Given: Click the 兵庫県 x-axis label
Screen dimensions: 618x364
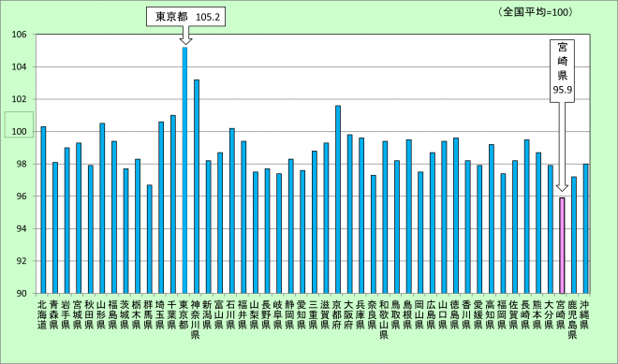Looking at the screenshot, I should (x=361, y=314).
